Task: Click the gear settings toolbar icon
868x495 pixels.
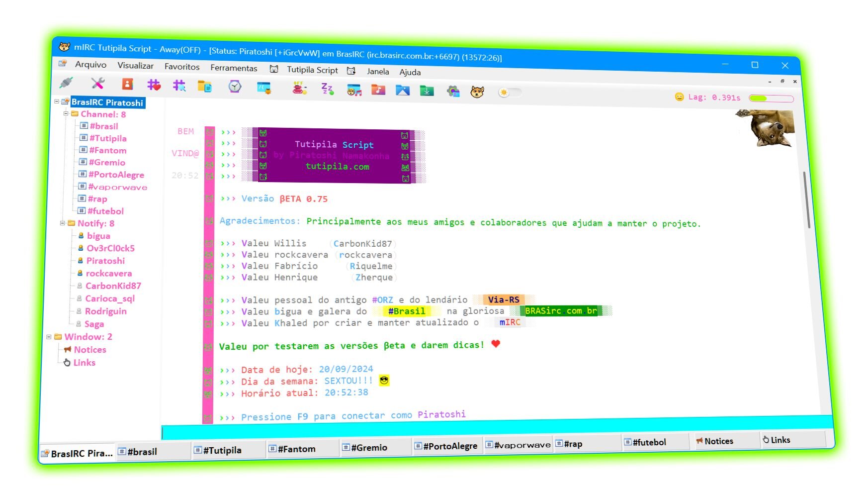Action: coord(453,92)
